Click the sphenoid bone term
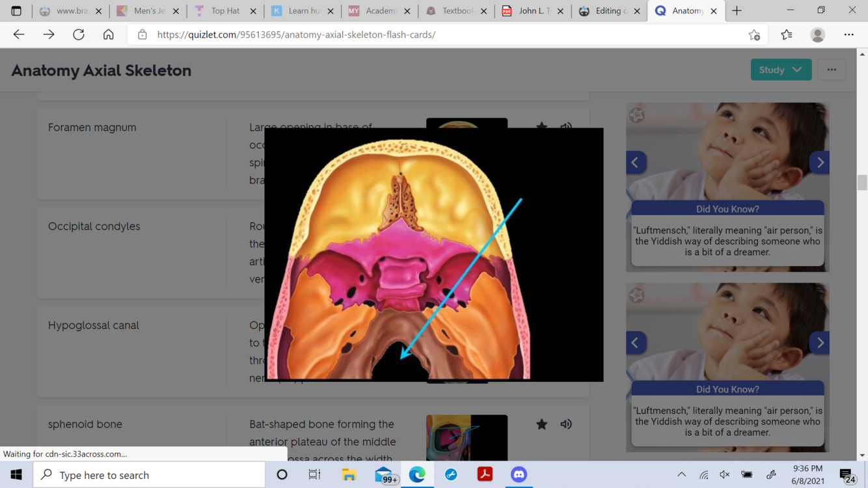868x488 pixels. click(85, 424)
